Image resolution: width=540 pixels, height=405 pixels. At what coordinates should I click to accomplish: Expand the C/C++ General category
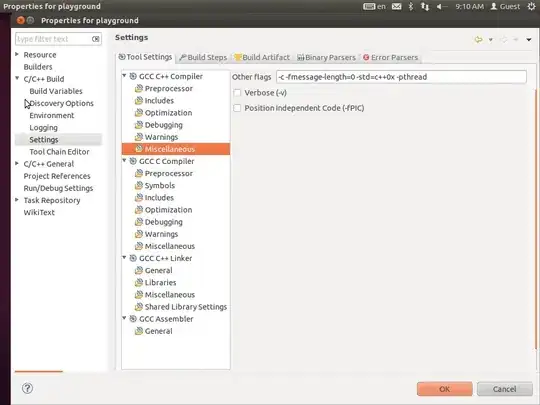pyautogui.click(x=17, y=163)
